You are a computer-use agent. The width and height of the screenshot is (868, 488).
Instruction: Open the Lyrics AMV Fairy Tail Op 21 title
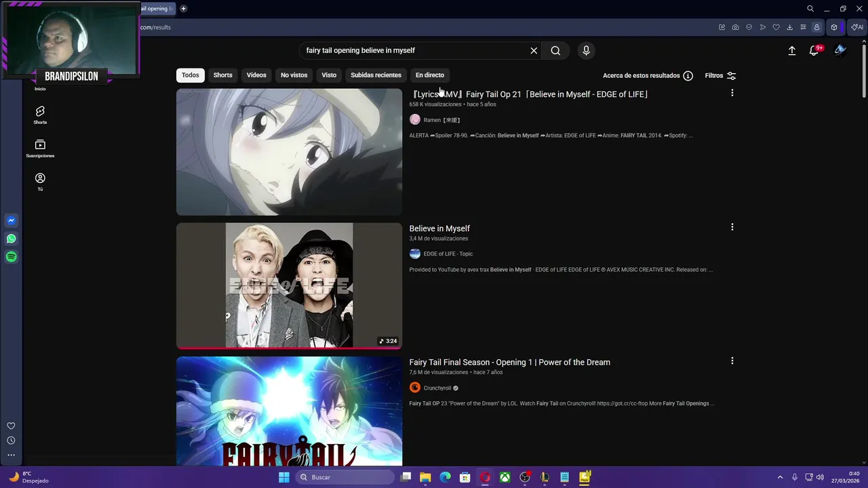[529, 94]
